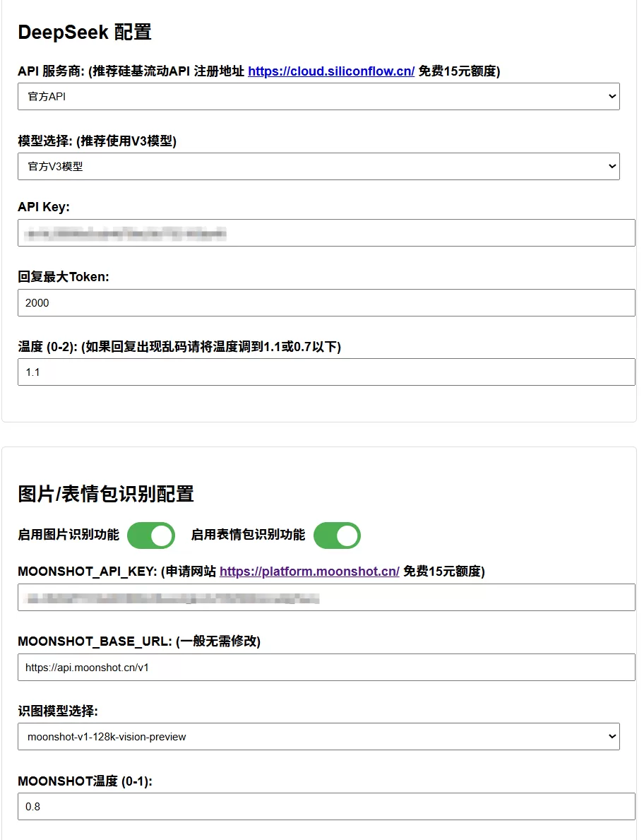Click the 图片/表情包识别配置 heading

coord(106,494)
